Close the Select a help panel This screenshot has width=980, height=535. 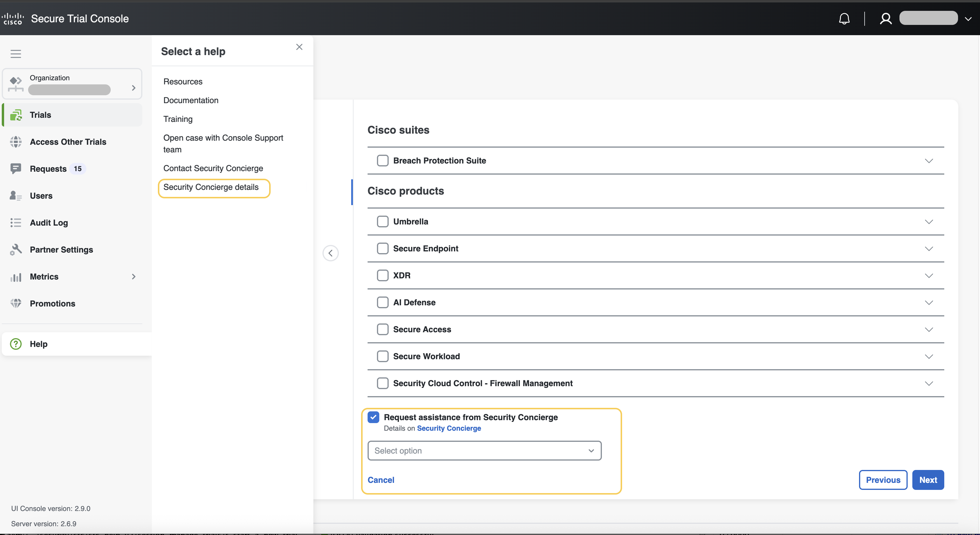point(299,47)
